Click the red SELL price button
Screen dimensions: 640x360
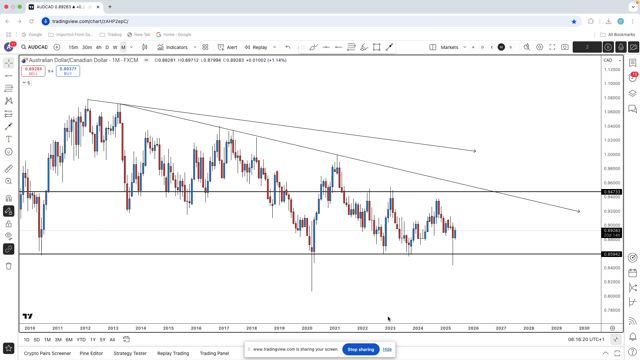tap(33, 71)
